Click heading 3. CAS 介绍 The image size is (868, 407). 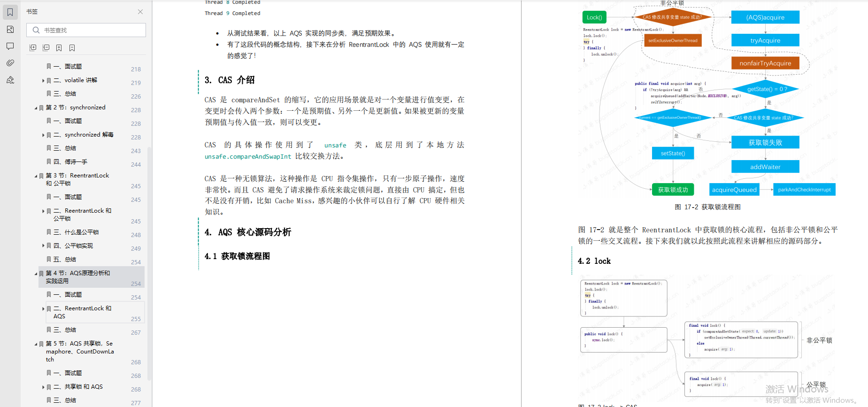[x=230, y=80]
